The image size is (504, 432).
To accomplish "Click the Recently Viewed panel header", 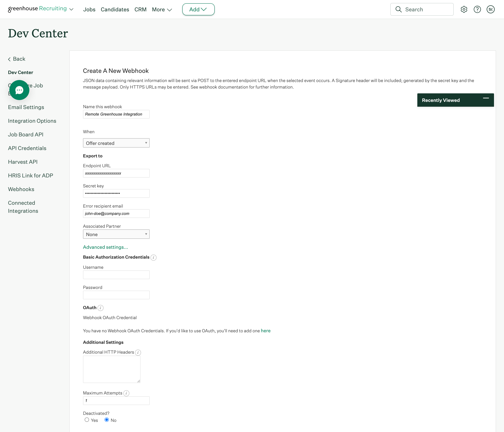I will (x=456, y=100).
